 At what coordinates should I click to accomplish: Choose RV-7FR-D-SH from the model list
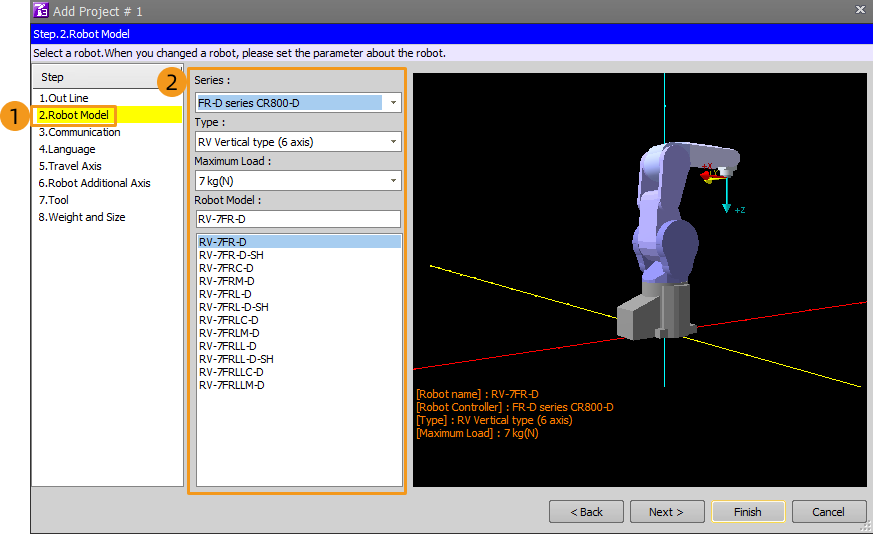(x=231, y=255)
